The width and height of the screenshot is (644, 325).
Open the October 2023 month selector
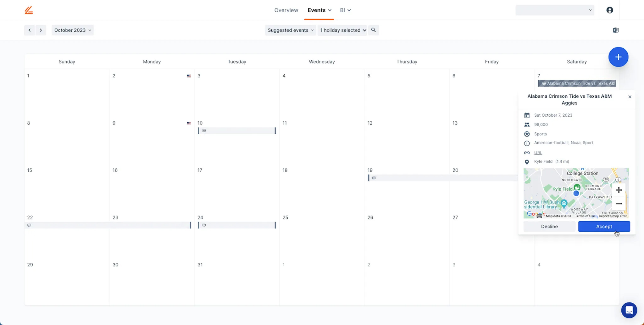pyautogui.click(x=72, y=30)
